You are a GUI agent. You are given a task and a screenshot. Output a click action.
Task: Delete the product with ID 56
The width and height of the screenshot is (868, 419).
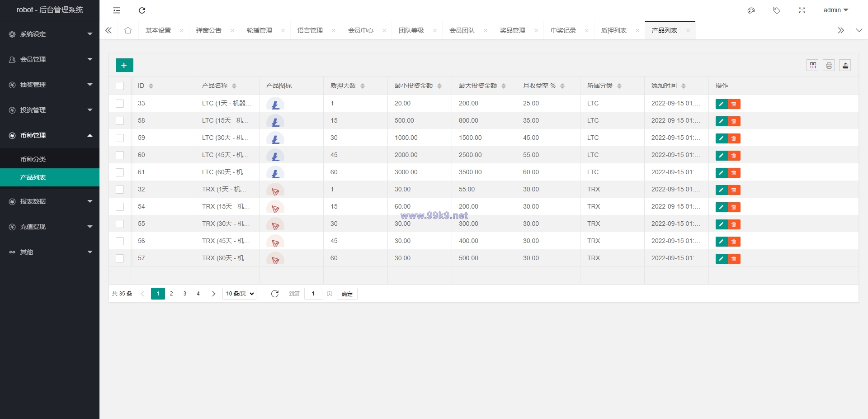click(734, 242)
